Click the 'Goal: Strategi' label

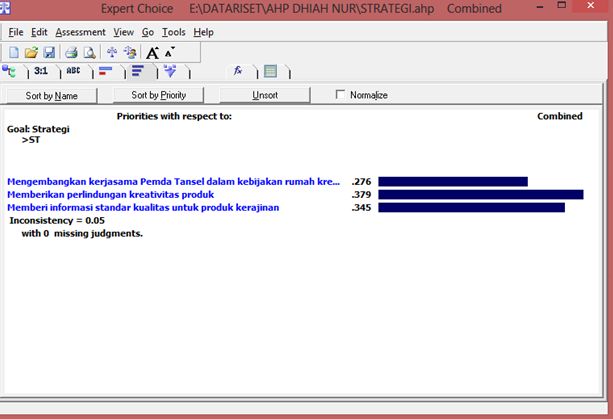38,129
